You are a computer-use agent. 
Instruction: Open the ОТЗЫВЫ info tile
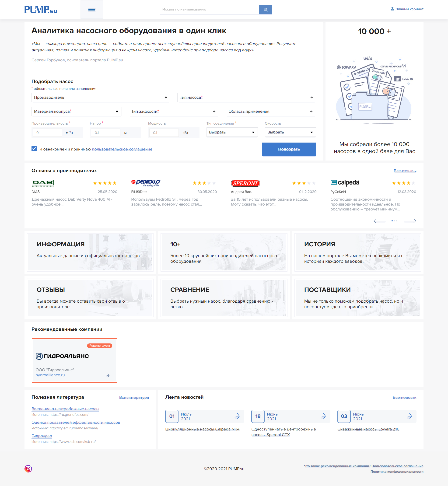tap(90, 298)
